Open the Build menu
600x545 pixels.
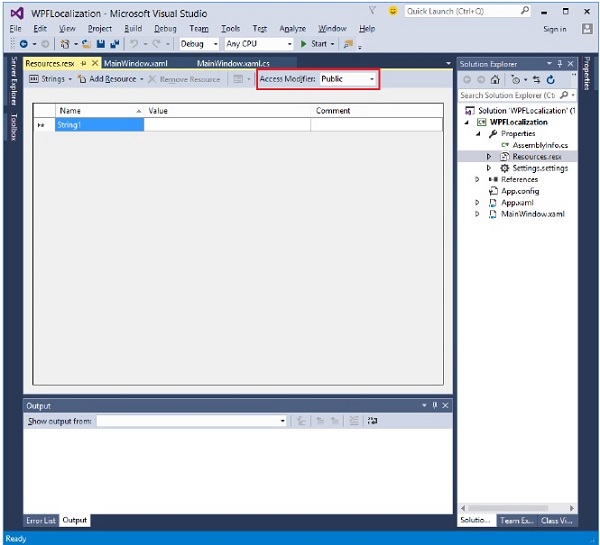[133, 29]
